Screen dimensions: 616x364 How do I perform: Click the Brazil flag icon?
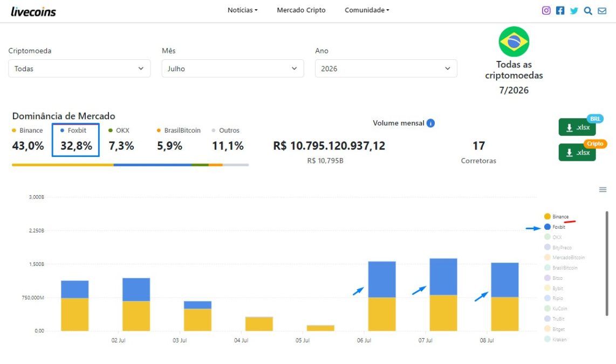[514, 42]
